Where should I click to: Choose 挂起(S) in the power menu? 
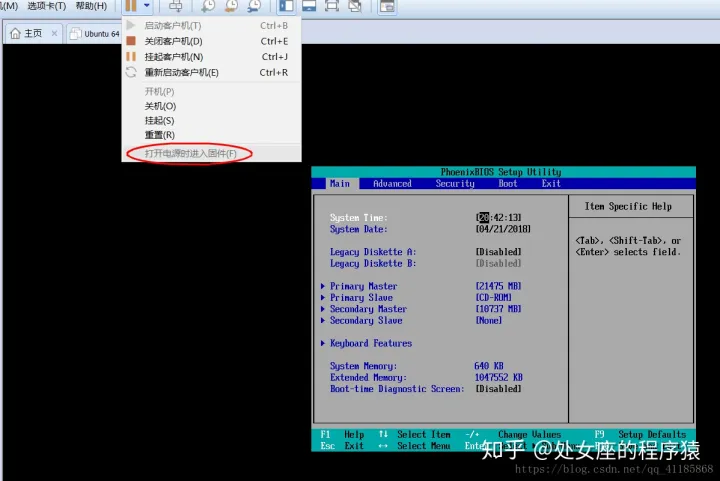tap(211, 121)
